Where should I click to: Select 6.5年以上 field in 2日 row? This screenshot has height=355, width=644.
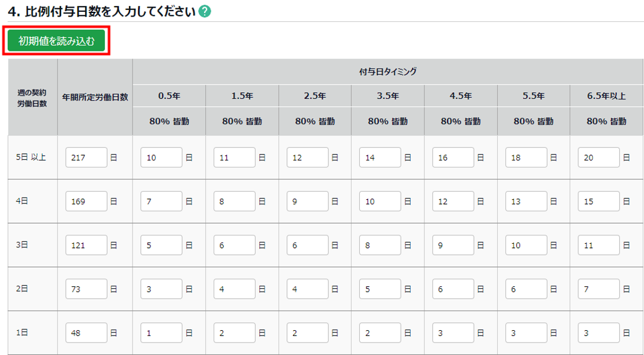coord(599,289)
